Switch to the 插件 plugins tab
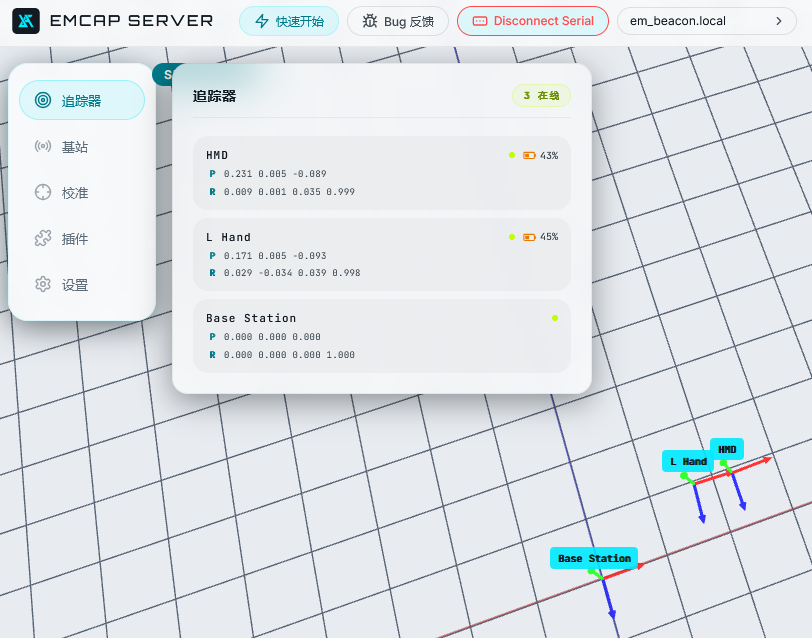Image resolution: width=812 pixels, height=638 pixels. click(x=82, y=239)
